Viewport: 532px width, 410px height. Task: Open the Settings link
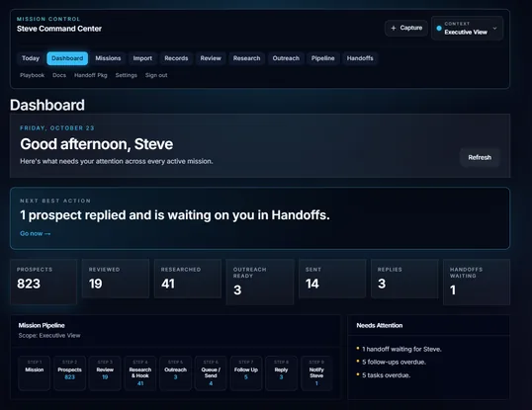tap(127, 75)
